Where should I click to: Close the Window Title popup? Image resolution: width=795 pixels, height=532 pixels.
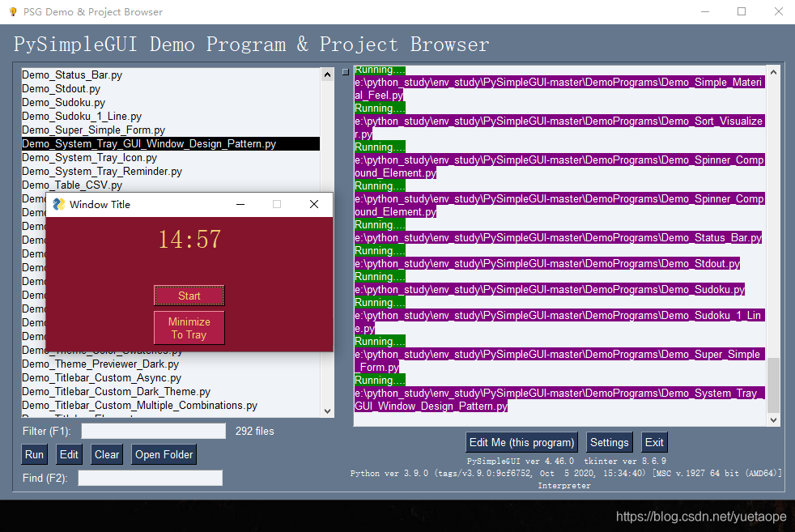[314, 204]
